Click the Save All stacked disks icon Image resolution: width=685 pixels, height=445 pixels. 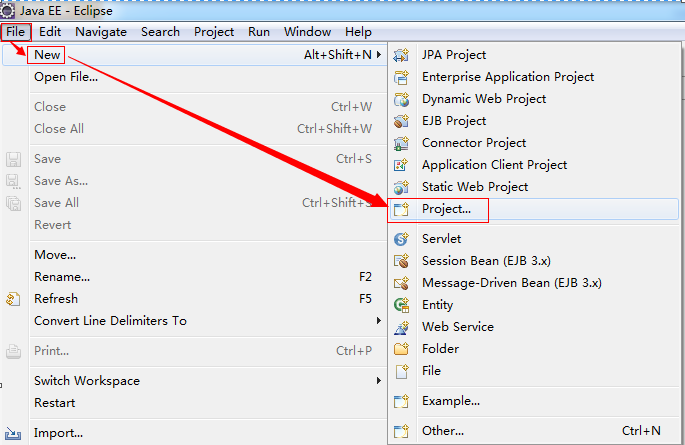(14, 203)
